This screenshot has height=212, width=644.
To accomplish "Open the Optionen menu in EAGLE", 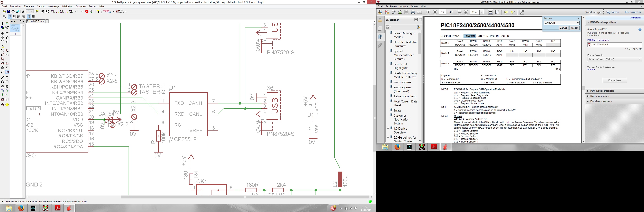I will tap(81, 6).
